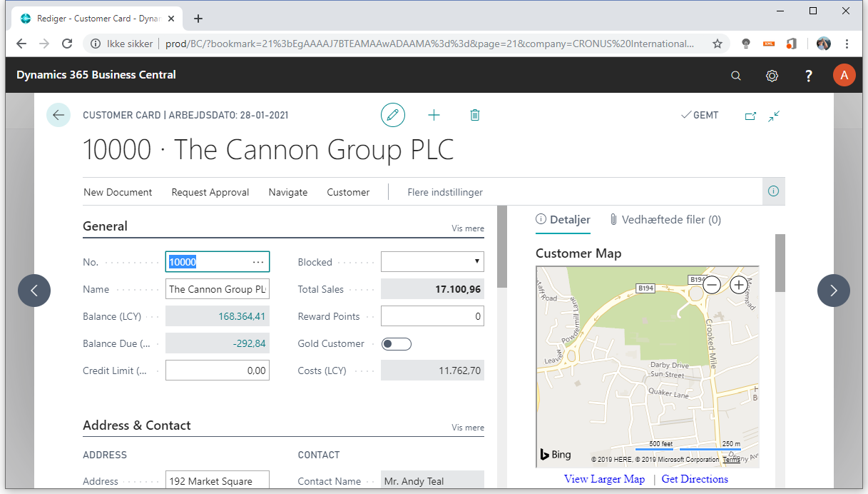Click the Balance (LCY) value 168.364,41
This screenshot has width=868, height=494.
click(242, 316)
